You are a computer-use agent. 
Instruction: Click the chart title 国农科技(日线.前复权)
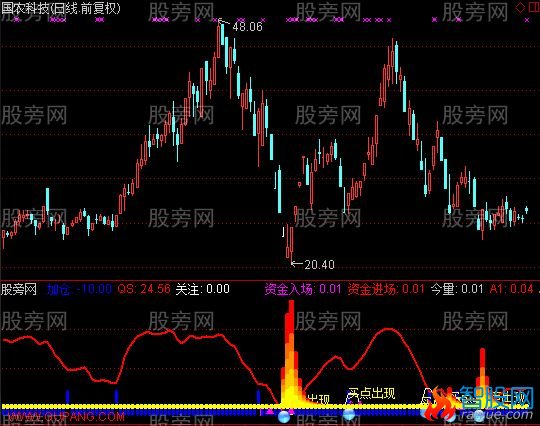point(61,8)
